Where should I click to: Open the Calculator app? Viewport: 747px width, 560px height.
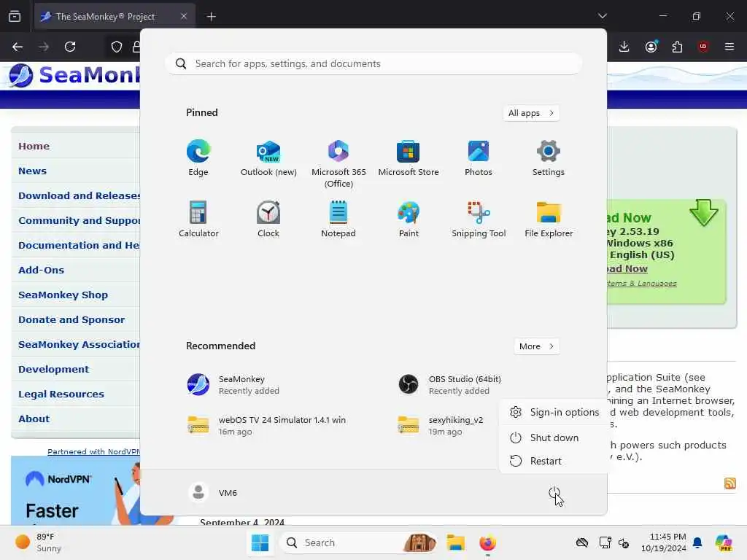coord(198,219)
